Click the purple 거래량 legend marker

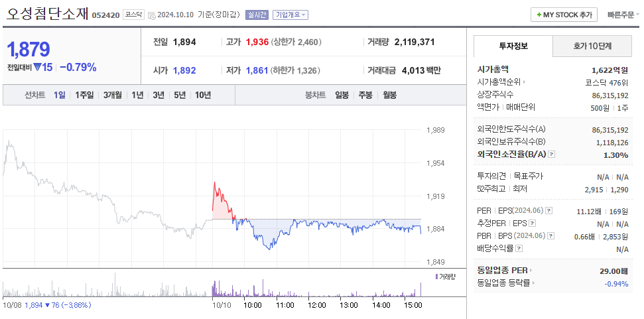coord(436,277)
